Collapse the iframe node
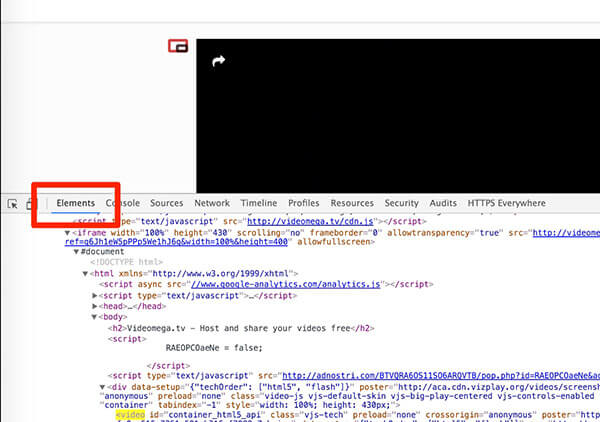The image size is (600, 422). [67, 233]
